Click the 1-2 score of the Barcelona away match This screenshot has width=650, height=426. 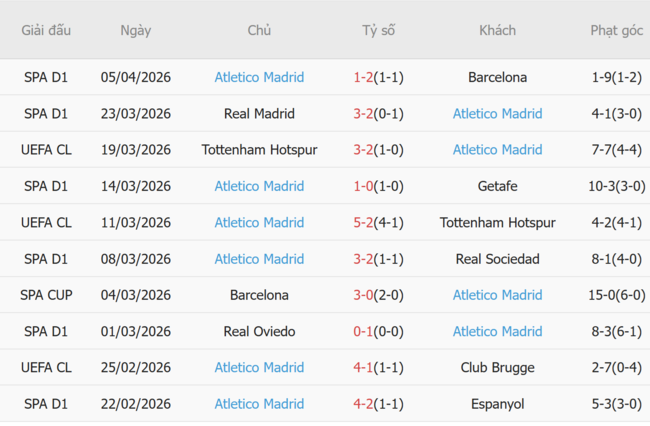coord(363,77)
